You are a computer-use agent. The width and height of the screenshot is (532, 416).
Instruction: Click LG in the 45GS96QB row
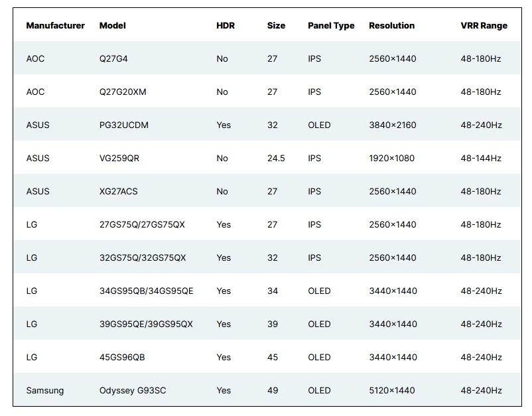[32, 358]
